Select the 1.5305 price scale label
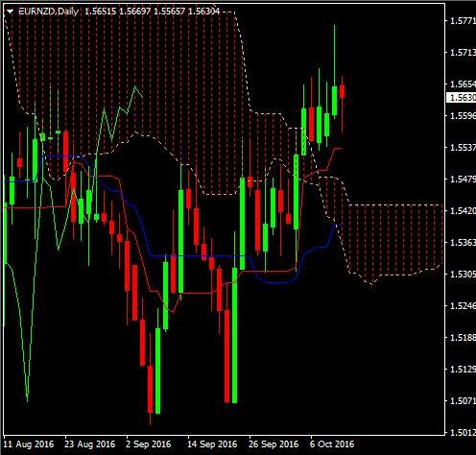This screenshot has width=476, height=455. point(463,274)
